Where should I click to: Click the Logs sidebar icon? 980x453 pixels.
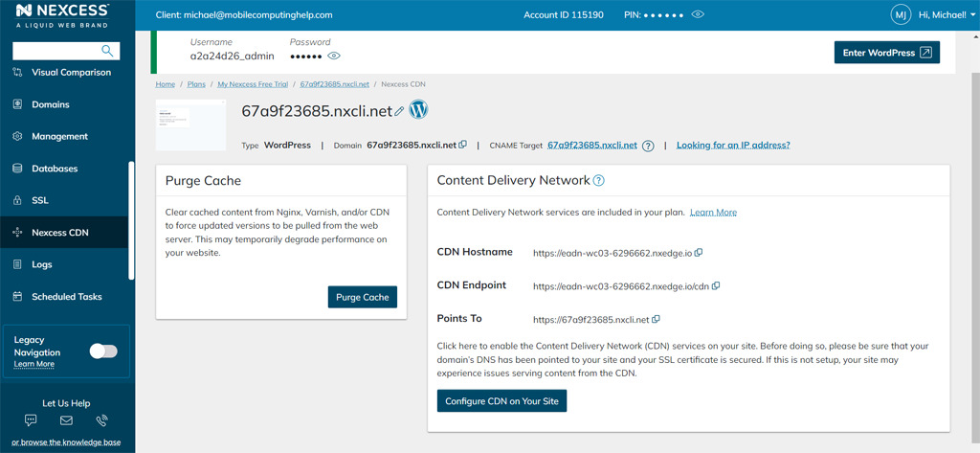click(17, 264)
